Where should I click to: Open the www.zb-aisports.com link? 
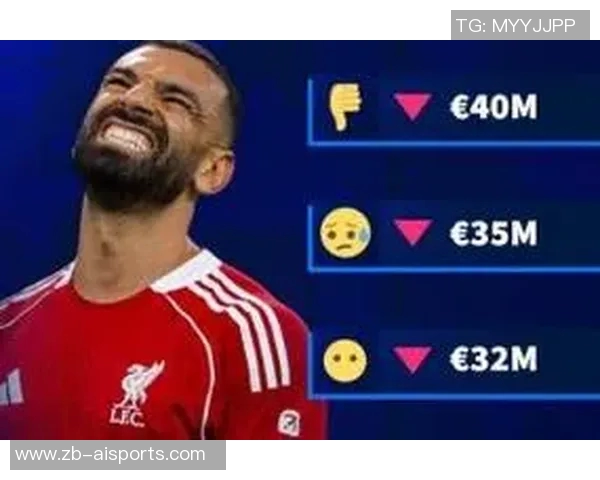coord(110,455)
